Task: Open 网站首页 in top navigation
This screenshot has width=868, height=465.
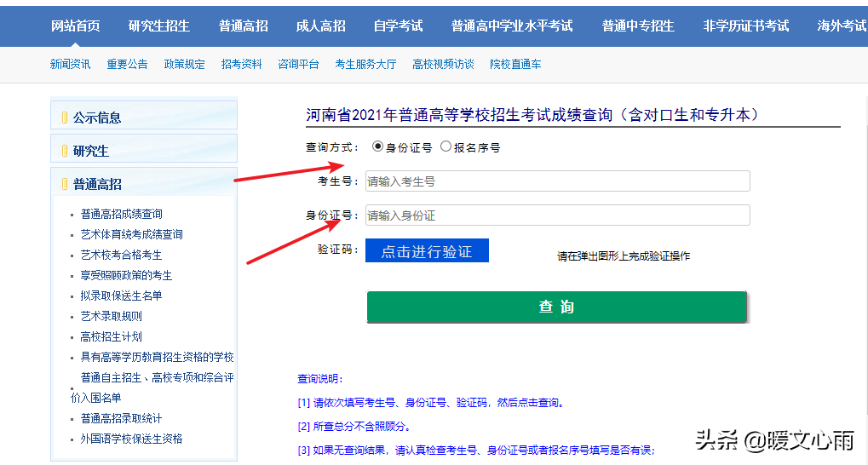Action: tap(75, 26)
